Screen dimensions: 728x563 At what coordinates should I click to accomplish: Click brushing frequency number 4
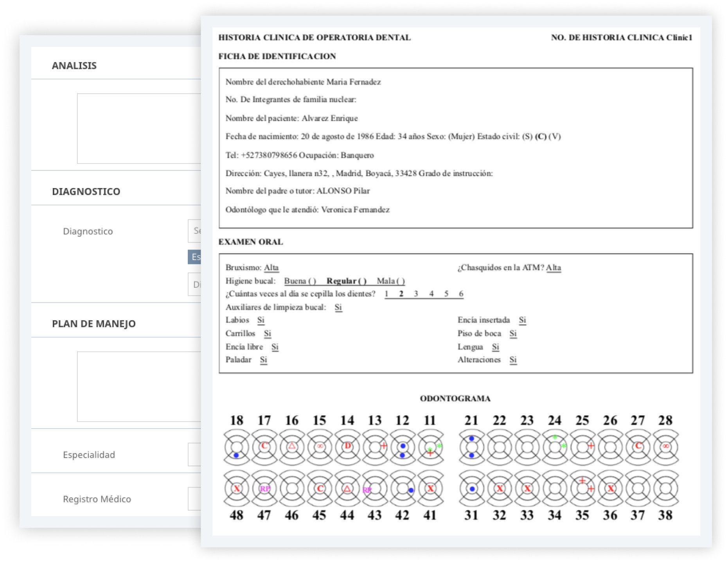(431, 294)
